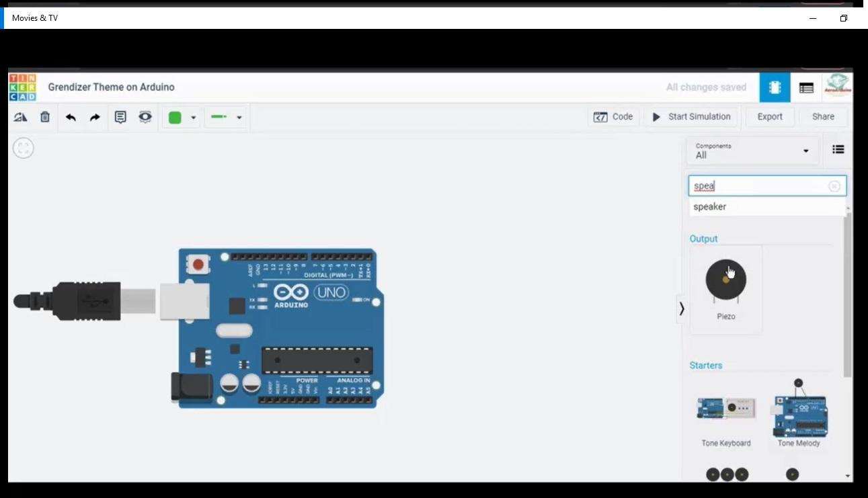Select the Tone Melody starter
868x498 pixels.
coord(799,413)
